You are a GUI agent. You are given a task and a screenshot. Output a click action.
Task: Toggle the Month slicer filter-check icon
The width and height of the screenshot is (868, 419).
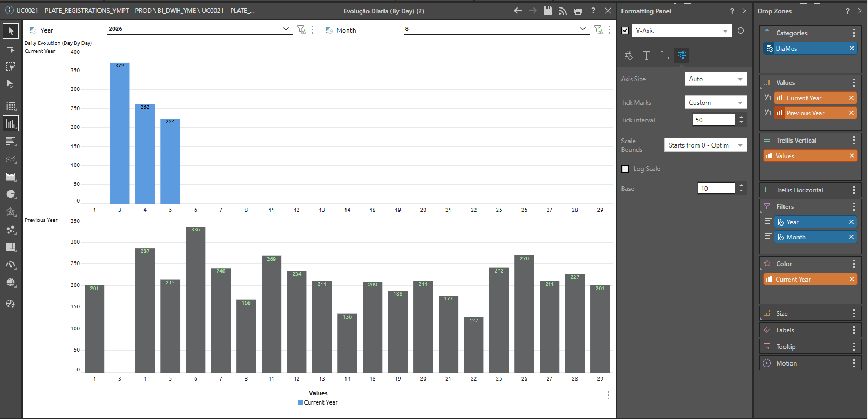tap(598, 29)
